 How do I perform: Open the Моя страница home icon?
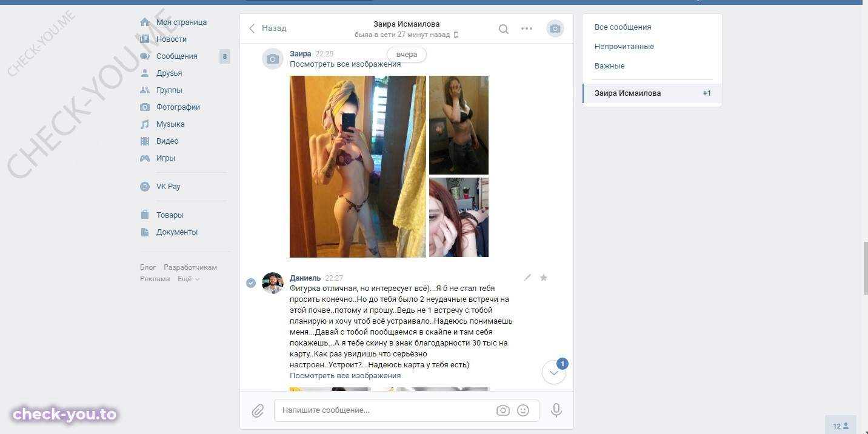tap(145, 22)
